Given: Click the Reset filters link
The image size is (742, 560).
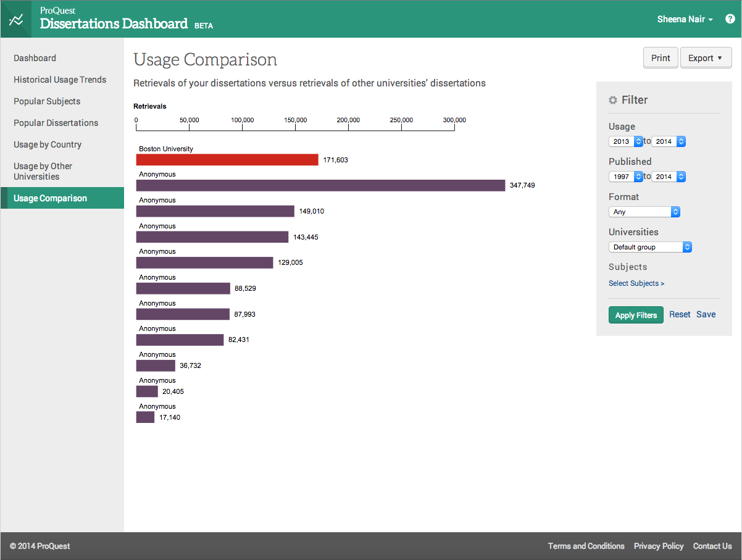Looking at the screenshot, I should point(680,314).
